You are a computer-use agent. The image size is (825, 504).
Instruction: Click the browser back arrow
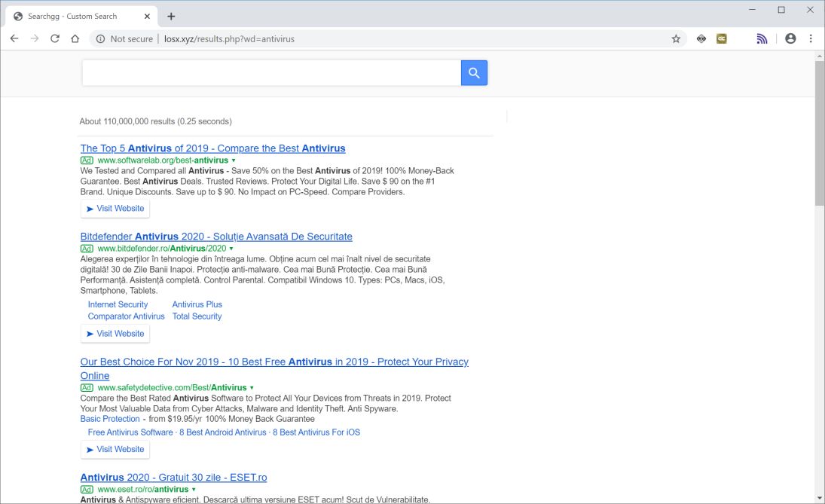(14, 38)
